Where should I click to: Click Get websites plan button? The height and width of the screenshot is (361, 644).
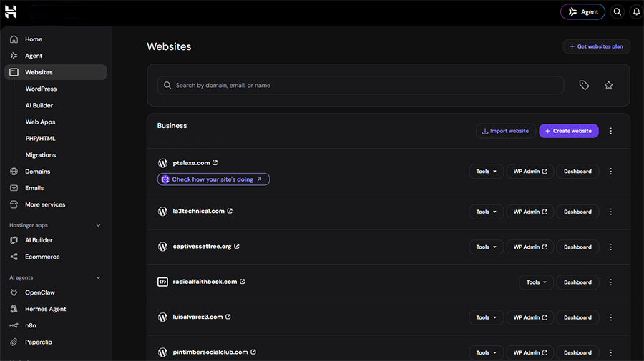coord(596,46)
